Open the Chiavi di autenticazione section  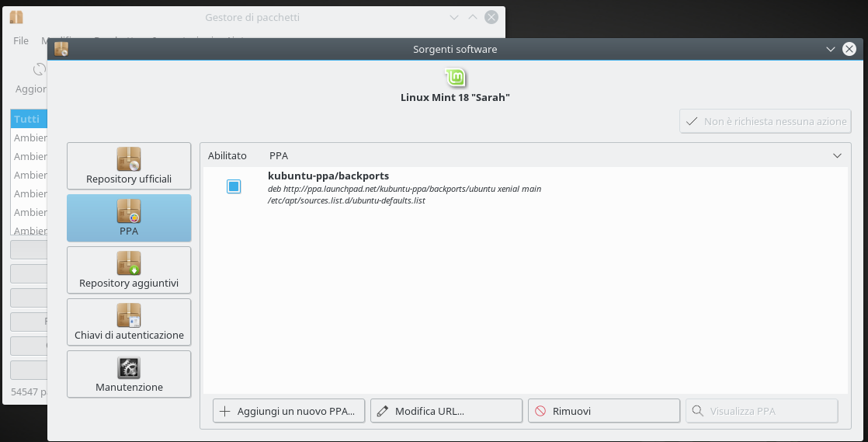129,322
